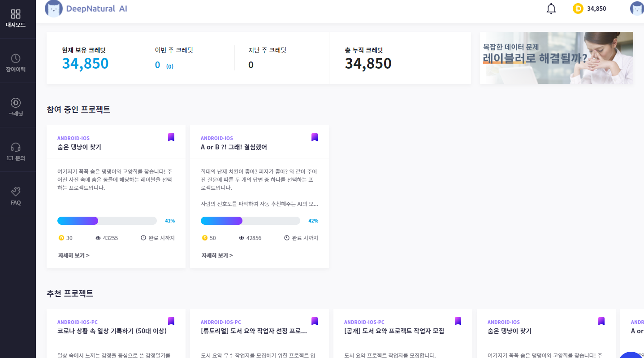The image size is (644, 358).
Task: Click the 30 credit coin icon
Action: point(61,238)
